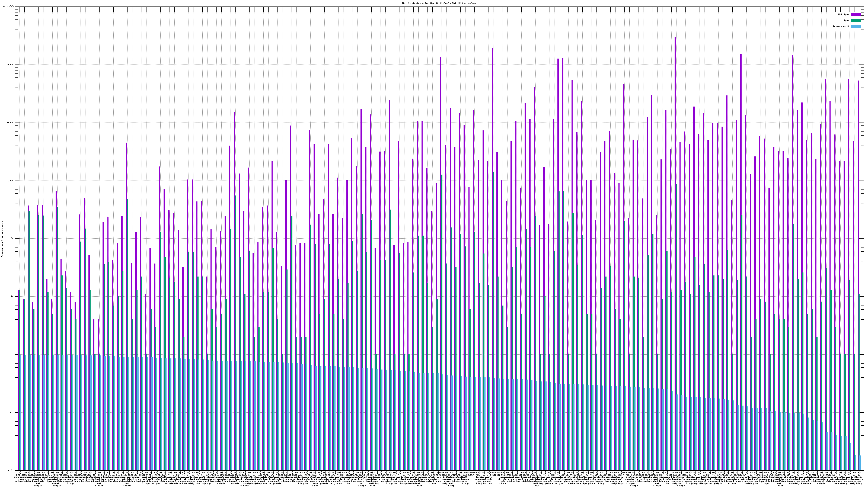Click the RBL Statistics chart title

point(439,3)
